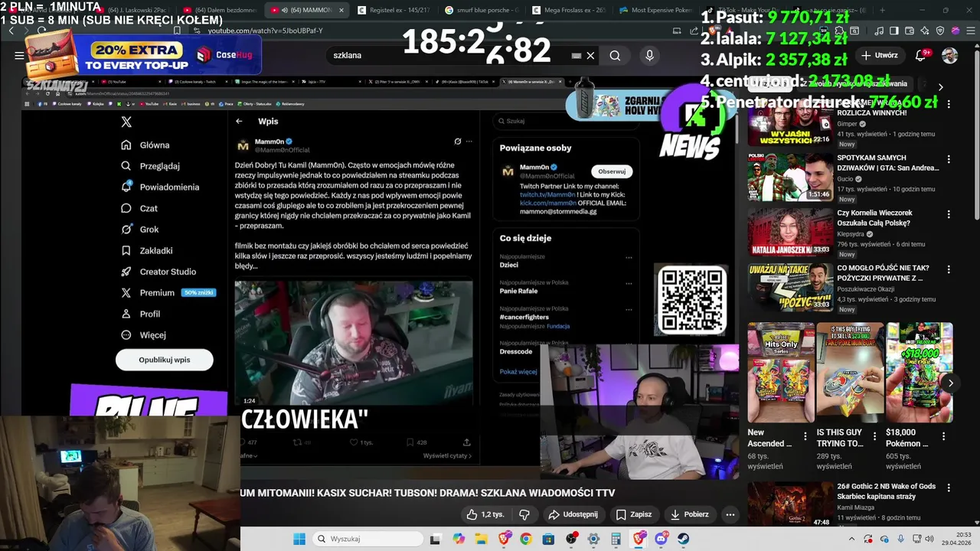The image size is (980, 551).
Task: Open options for Gothic 2 NB video
Action: tap(949, 487)
